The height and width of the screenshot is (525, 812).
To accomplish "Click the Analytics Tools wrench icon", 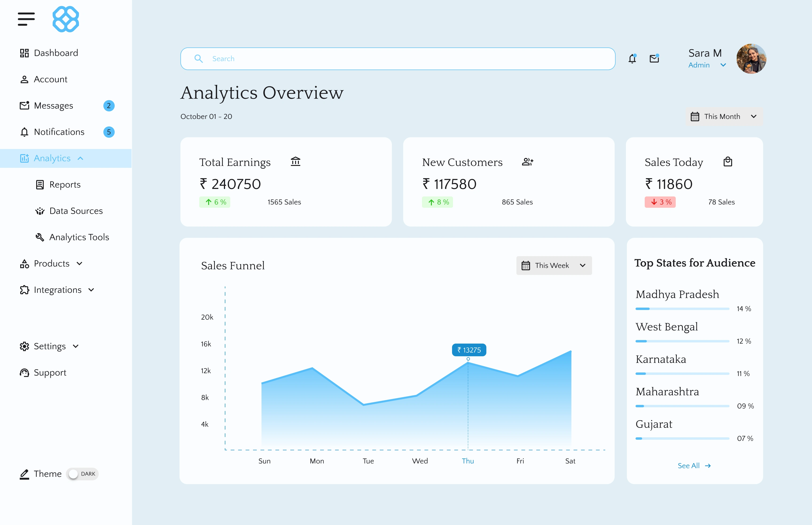I will tap(40, 237).
